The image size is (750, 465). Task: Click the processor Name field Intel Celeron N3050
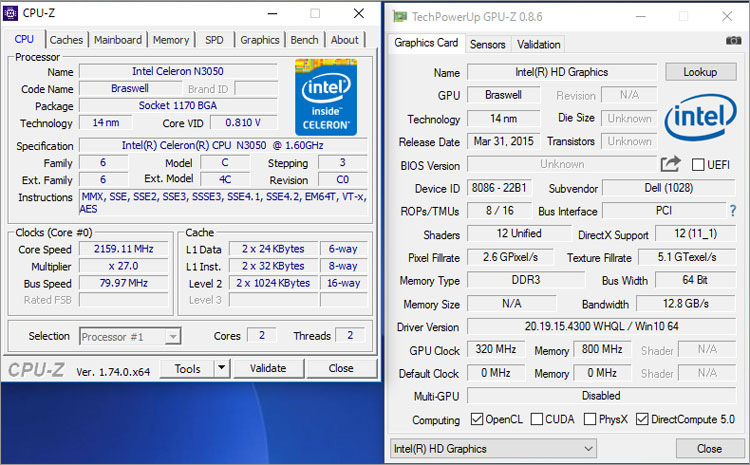[x=178, y=71]
